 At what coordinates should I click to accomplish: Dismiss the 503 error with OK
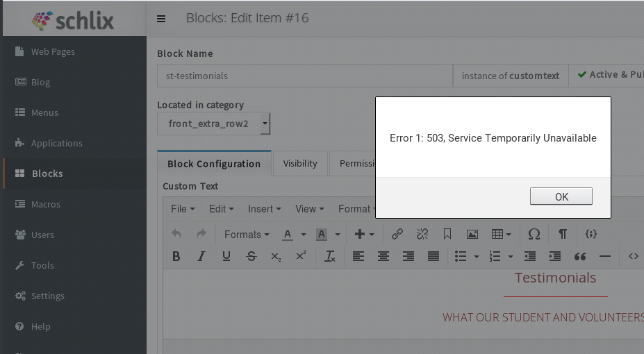click(x=561, y=196)
